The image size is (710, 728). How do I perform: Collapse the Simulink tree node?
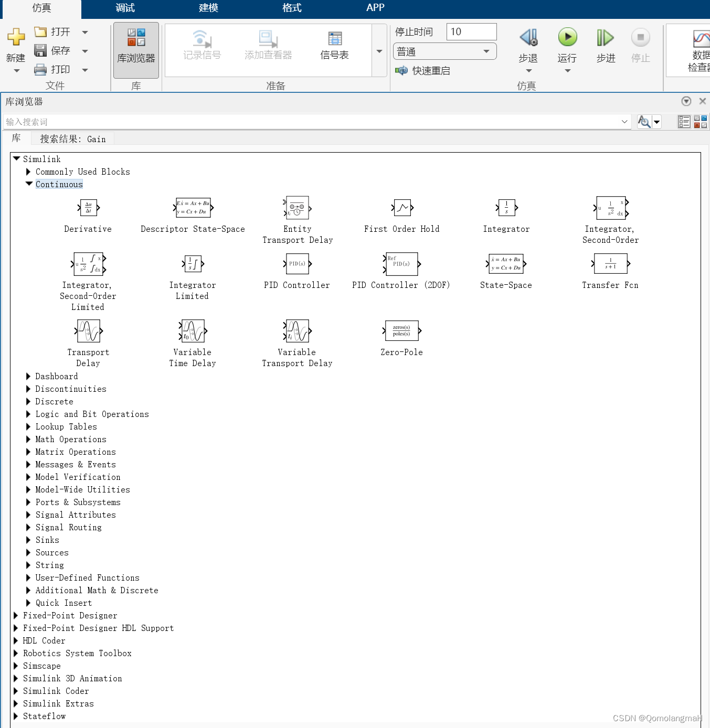pyautogui.click(x=16, y=158)
